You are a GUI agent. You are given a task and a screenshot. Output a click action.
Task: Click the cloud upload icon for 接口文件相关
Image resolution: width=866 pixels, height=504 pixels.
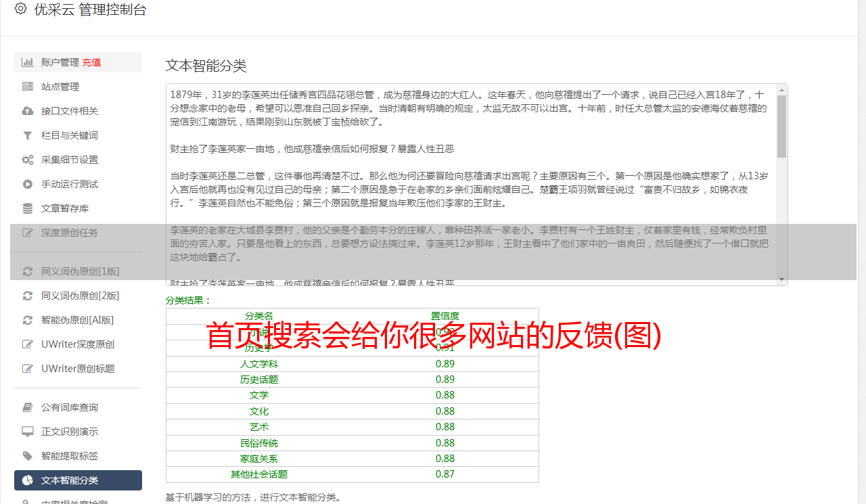[x=28, y=111]
